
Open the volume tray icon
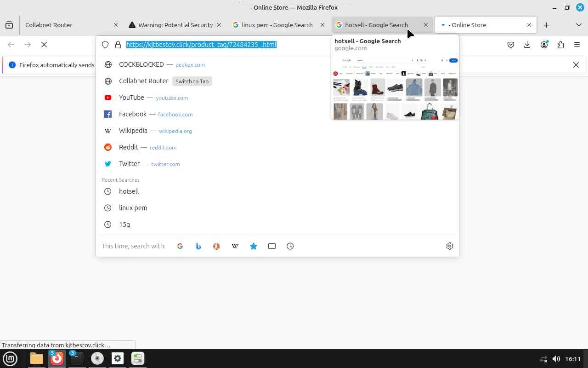click(x=556, y=359)
